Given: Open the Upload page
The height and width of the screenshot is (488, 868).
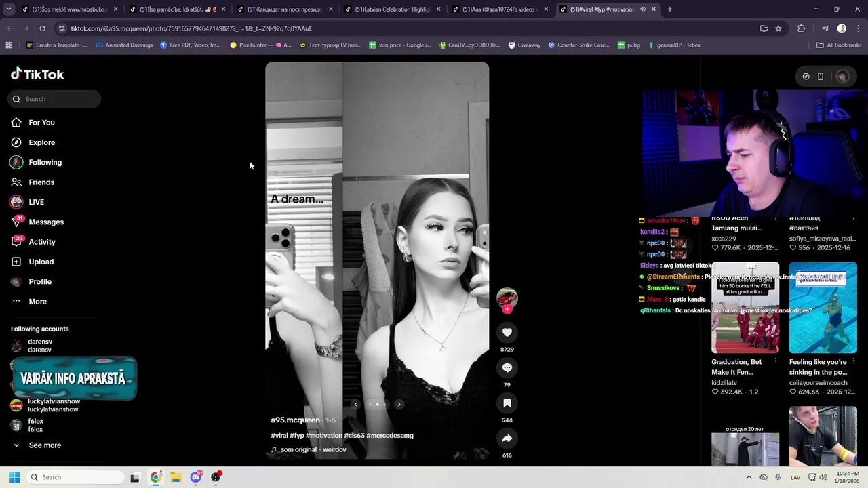Looking at the screenshot, I should tap(41, 262).
